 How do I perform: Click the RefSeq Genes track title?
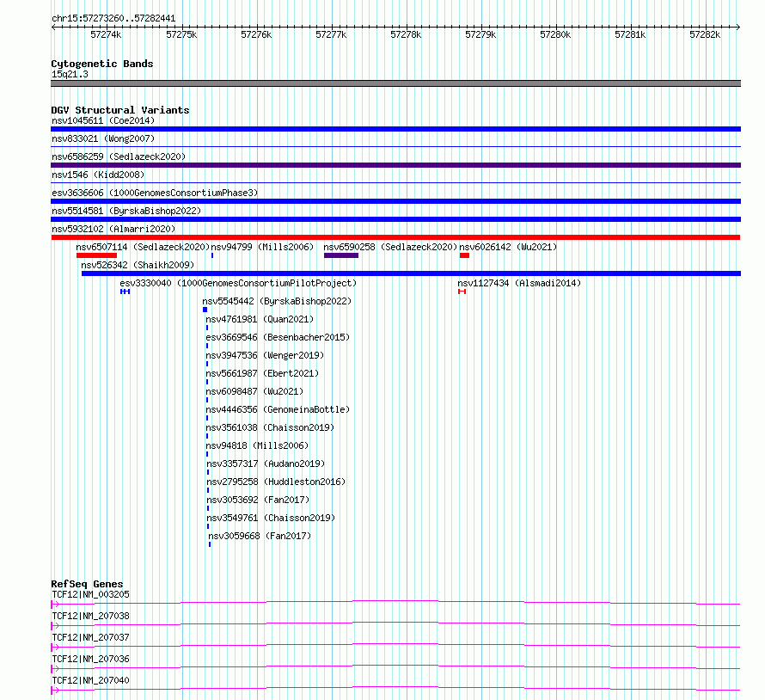(87, 584)
